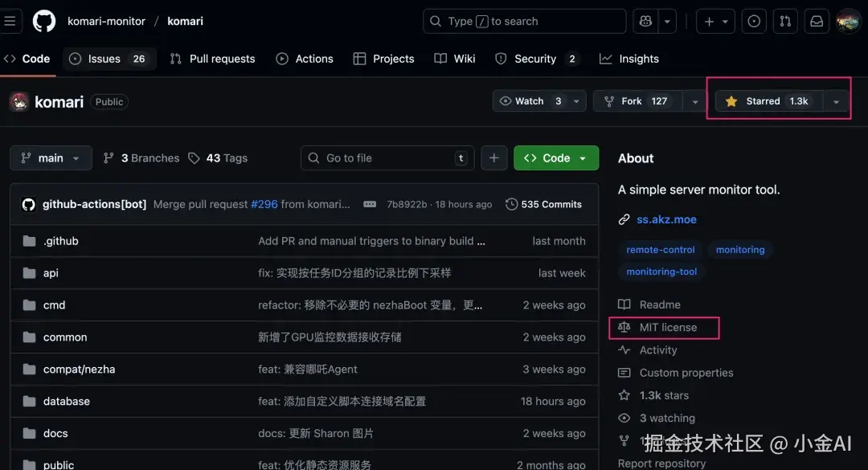Open commit hash 7b8922b
The height and width of the screenshot is (470, 868).
[407, 204]
